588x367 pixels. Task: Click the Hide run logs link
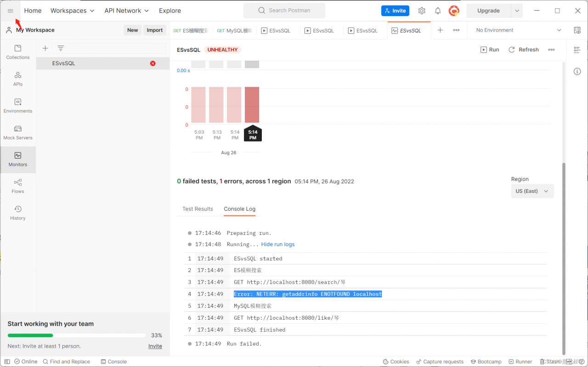tap(278, 244)
